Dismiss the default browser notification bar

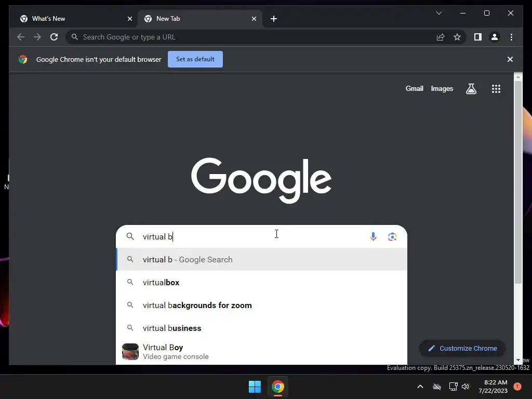click(x=510, y=59)
